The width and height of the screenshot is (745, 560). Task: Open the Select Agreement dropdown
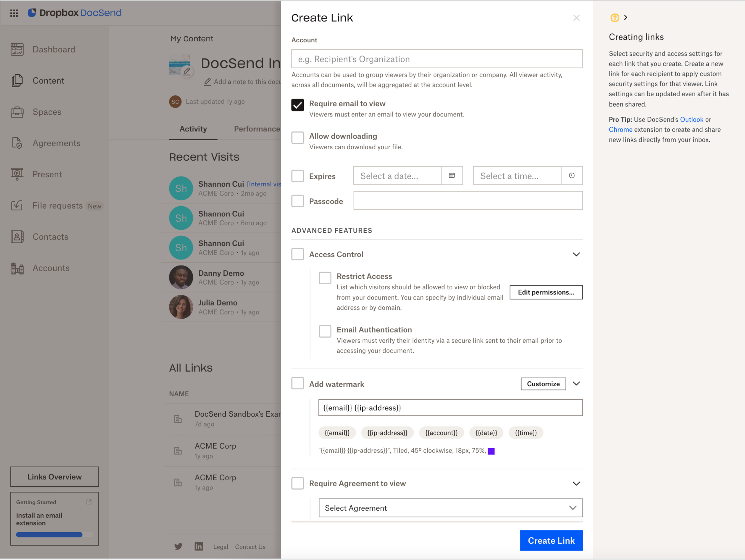pos(450,508)
